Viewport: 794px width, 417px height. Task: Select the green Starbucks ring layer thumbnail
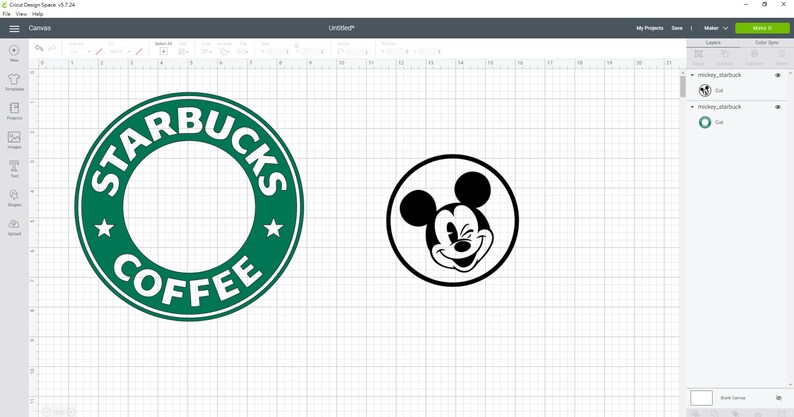point(705,122)
